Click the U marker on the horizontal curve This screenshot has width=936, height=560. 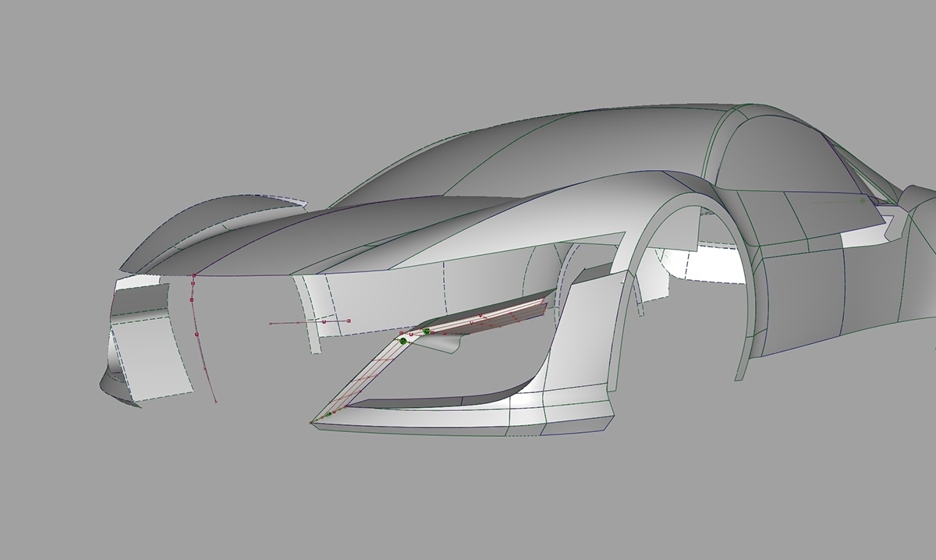324,321
